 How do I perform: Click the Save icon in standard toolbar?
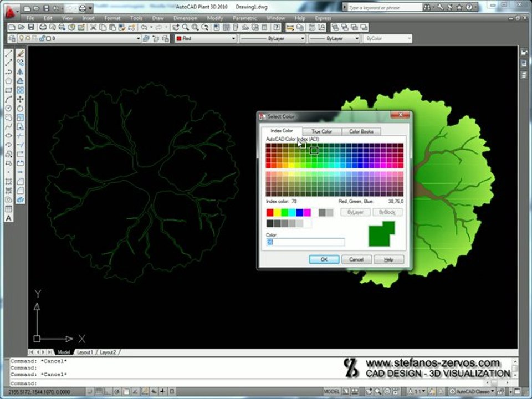coord(31,27)
